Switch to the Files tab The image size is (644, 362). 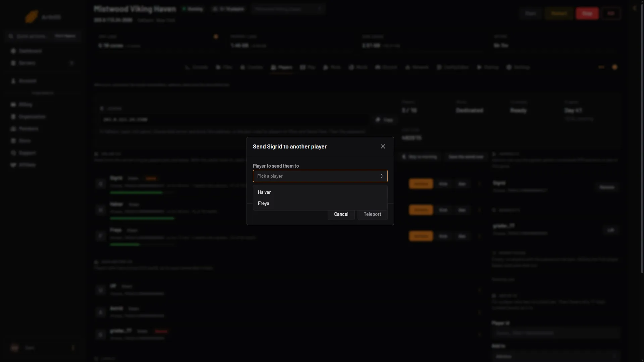tap(224, 67)
